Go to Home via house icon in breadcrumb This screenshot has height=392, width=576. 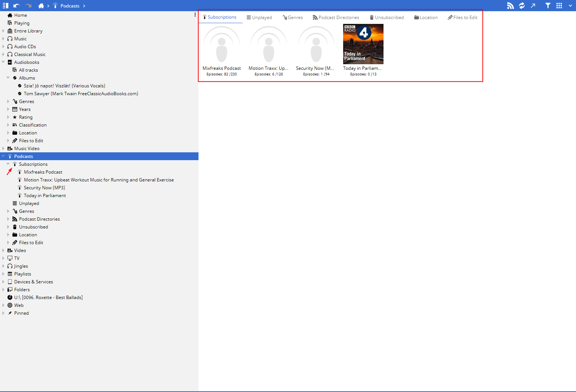click(x=41, y=6)
